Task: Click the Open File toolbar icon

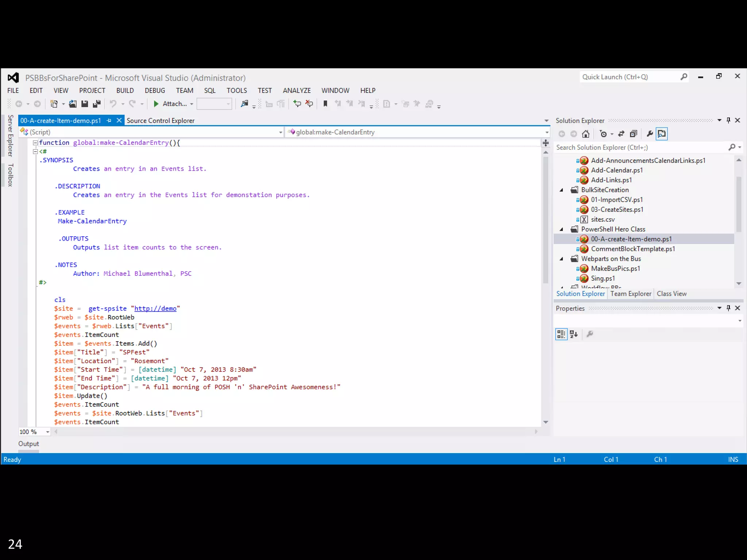Action: [73, 104]
